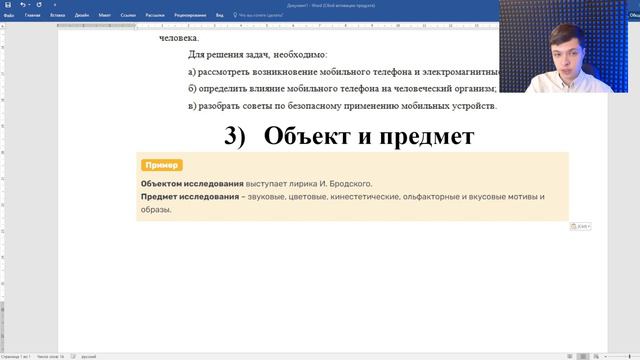This screenshot has width=640, height=360.
Task: Click "Предмет исследования" text in pasted image
Action: tap(190, 197)
